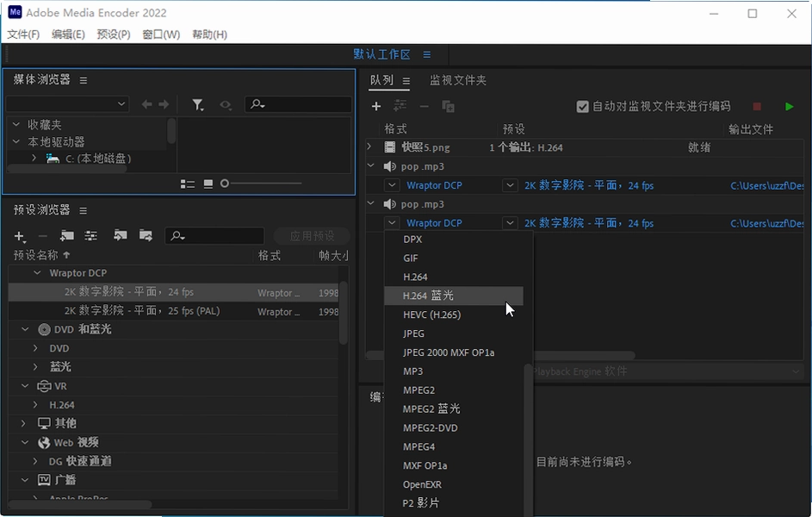This screenshot has height=517, width=812.
Task: Collapse the 收藏夹 tree node
Action: pyautogui.click(x=16, y=124)
